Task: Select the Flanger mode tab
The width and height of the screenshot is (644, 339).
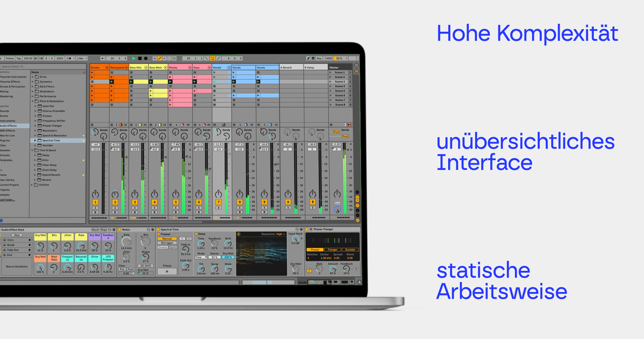Action: [x=333, y=250]
